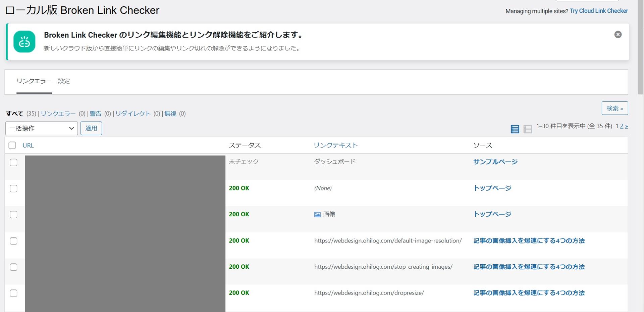Open the 一括操作 bulk actions dropdown
Image resolution: width=644 pixels, height=312 pixels.
42,128
